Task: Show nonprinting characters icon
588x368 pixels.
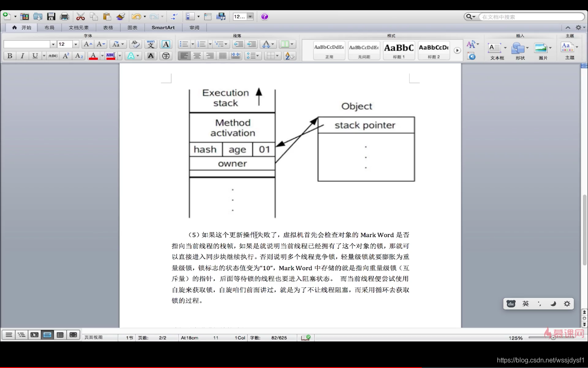Action: click(174, 16)
